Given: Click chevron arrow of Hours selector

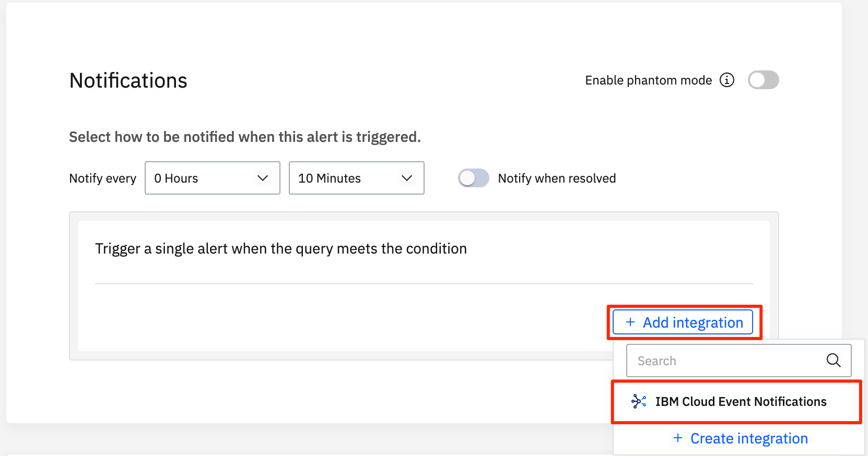Looking at the screenshot, I should point(263,178).
